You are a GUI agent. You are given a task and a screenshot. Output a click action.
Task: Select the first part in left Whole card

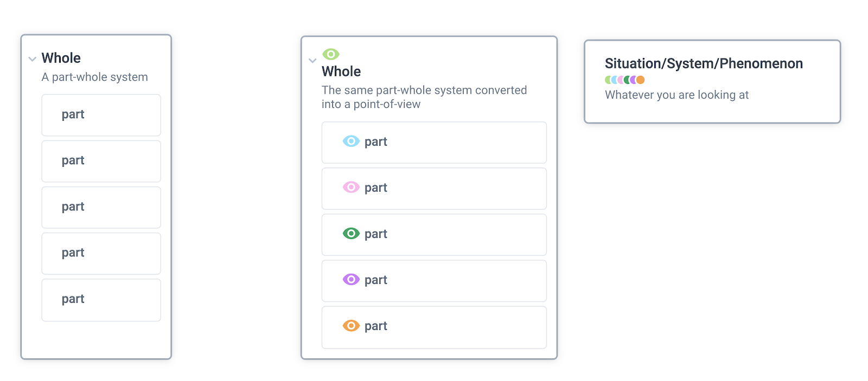(x=101, y=115)
